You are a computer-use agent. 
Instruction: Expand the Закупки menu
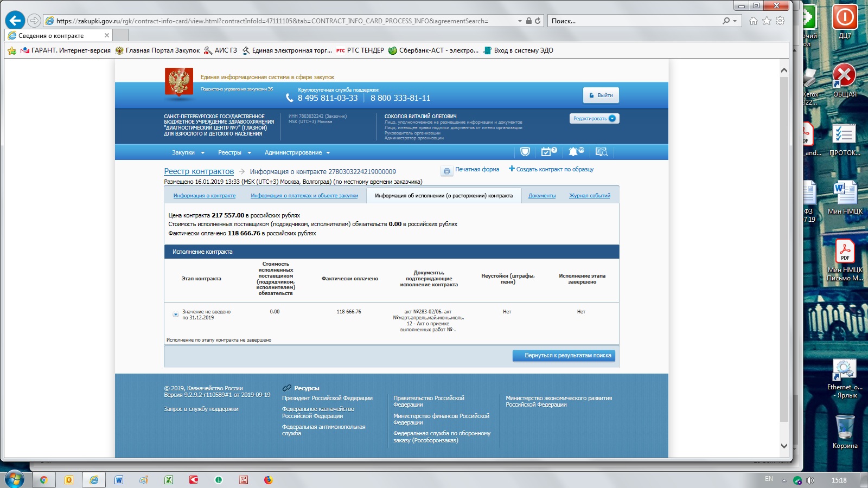click(188, 152)
